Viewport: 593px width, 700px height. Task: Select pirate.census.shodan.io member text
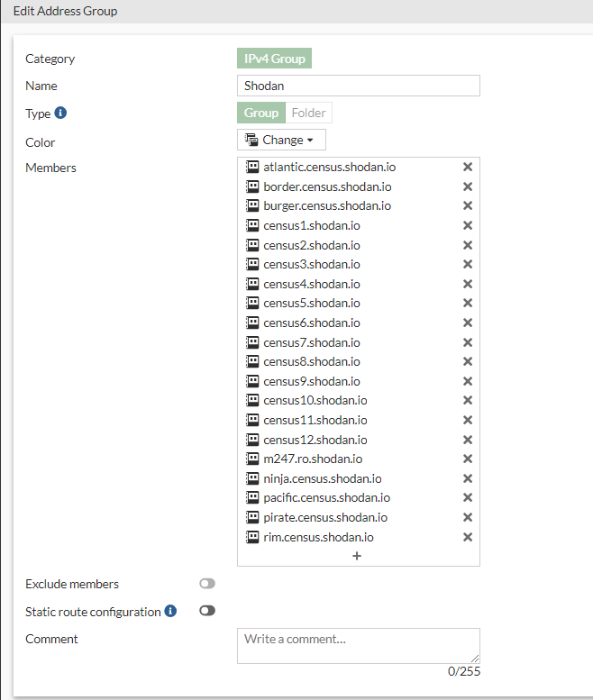pyautogui.click(x=325, y=517)
